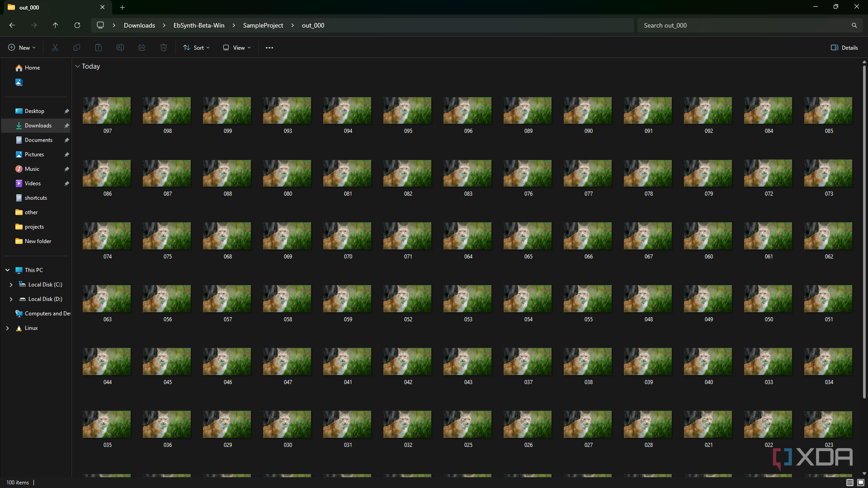
Task: Select image thumbnail 041
Action: click(347, 361)
